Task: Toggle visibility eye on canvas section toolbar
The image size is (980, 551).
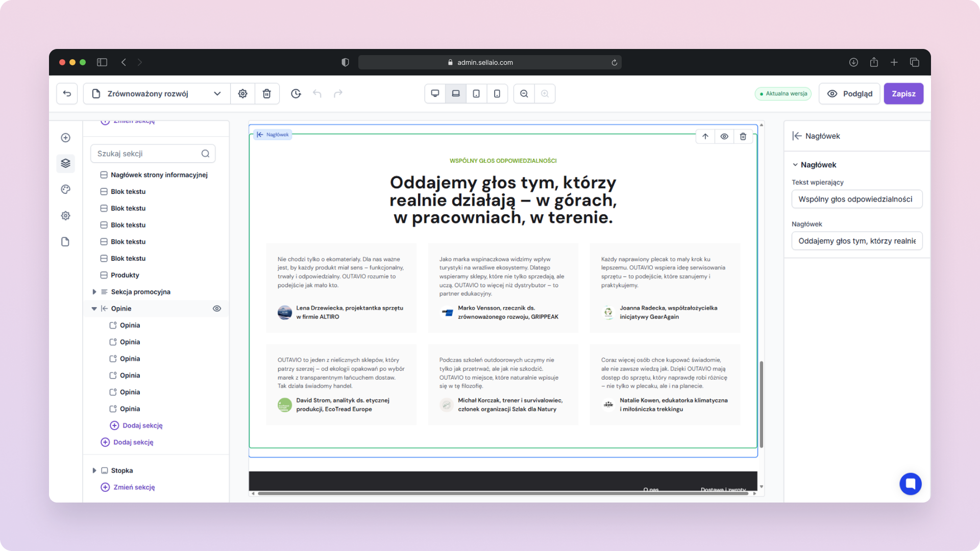Action: pos(724,136)
